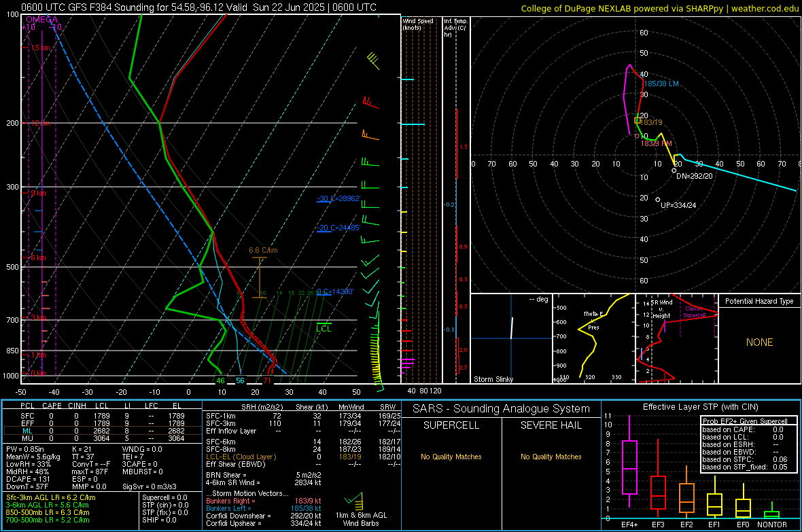Click the CAPE column header
Screen dimensions: 802x532
pyautogui.click(x=52, y=406)
